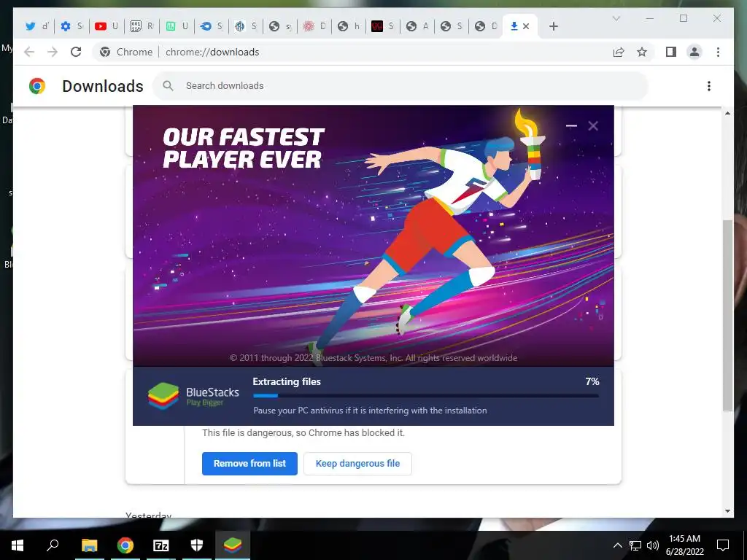
Task: Click 'Keep dangerous file' button
Action: 357,463
